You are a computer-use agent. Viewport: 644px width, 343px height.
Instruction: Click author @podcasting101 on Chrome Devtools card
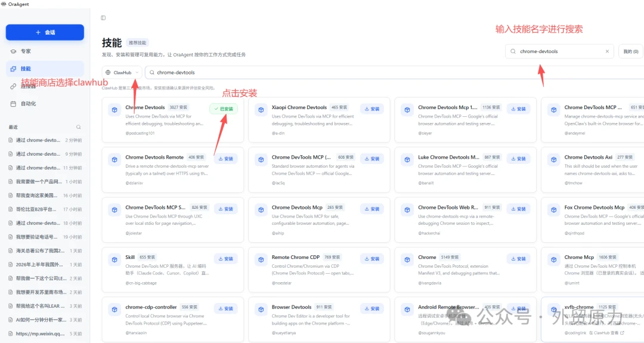tap(140, 133)
